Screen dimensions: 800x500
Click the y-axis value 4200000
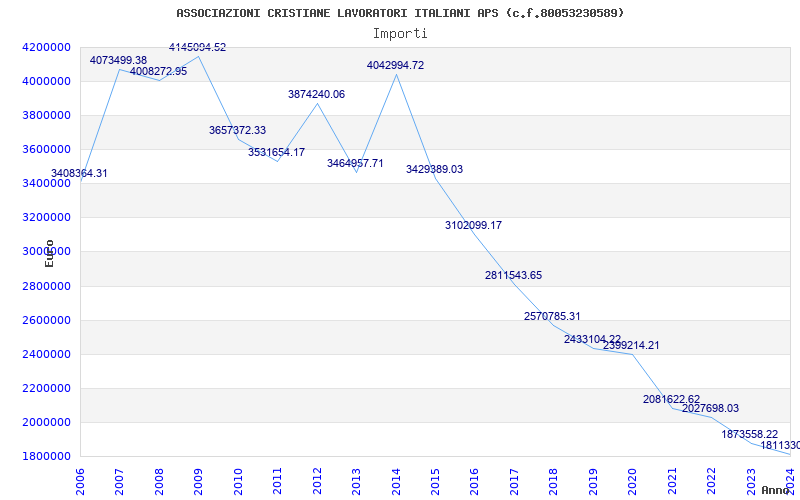pos(46,47)
